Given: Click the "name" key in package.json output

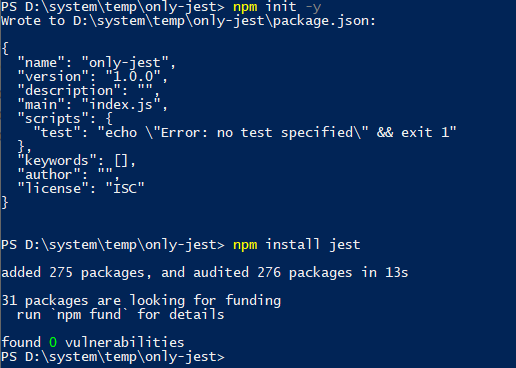Looking at the screenshot, I should click(41, 63).
